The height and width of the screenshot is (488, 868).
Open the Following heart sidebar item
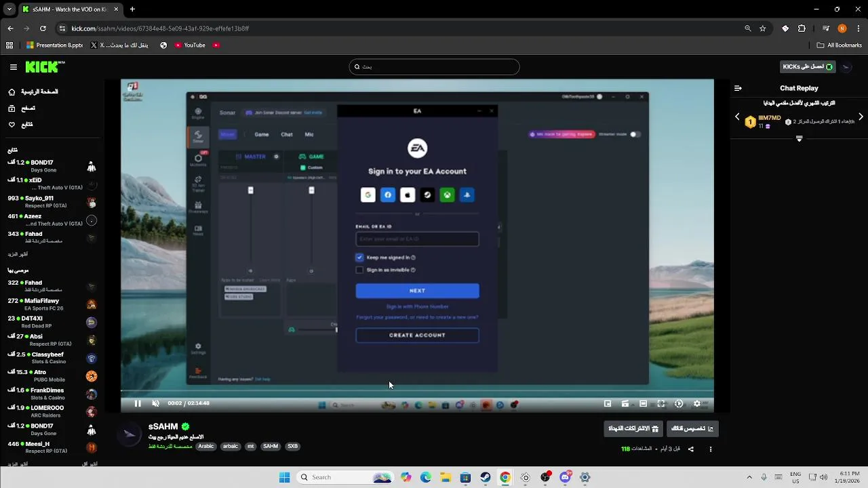[x=12, y=125]
